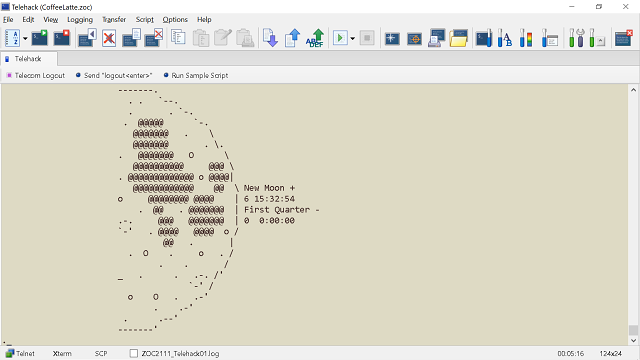This screenshot has width=640, height=360.
Task: Click the download file blue down-arrow icon
Action: 270,38
